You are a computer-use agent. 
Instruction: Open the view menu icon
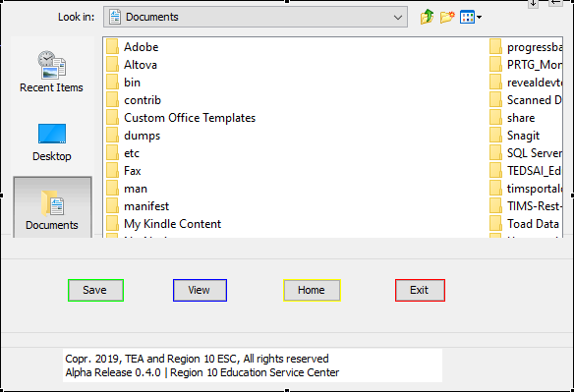pyautogui.click(x=471, y=17)
